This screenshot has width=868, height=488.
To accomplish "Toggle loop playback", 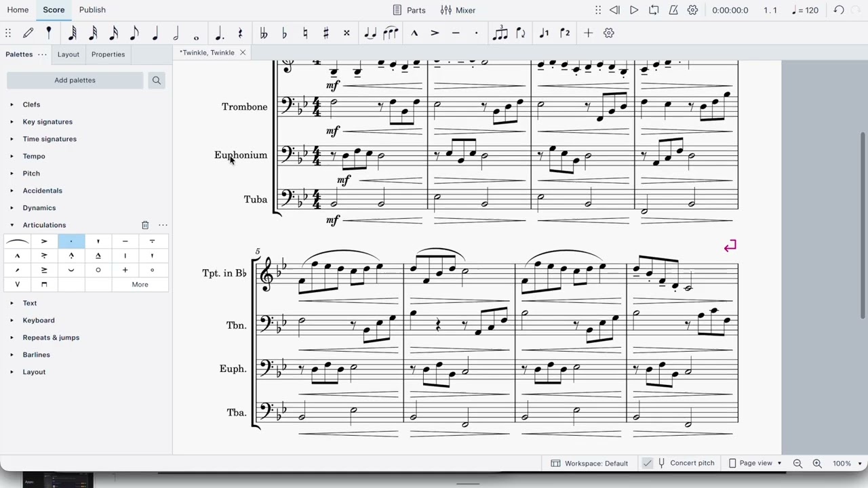I will tap(654, 10).
